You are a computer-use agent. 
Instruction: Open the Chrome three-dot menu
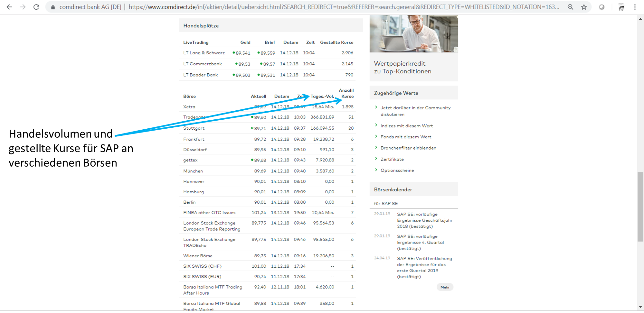(x=635, y=7)
